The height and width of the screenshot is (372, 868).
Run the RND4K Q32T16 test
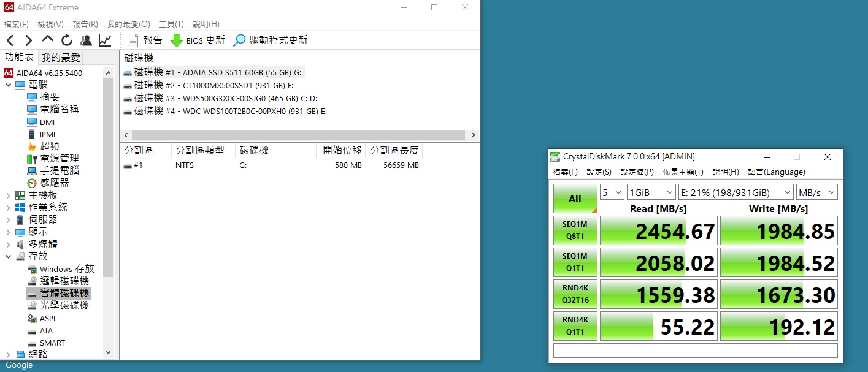pyautogui.click(x=575, y=294)
